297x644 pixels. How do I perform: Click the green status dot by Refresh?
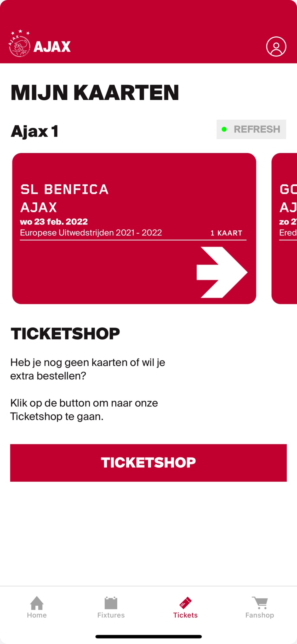point(224,129)
